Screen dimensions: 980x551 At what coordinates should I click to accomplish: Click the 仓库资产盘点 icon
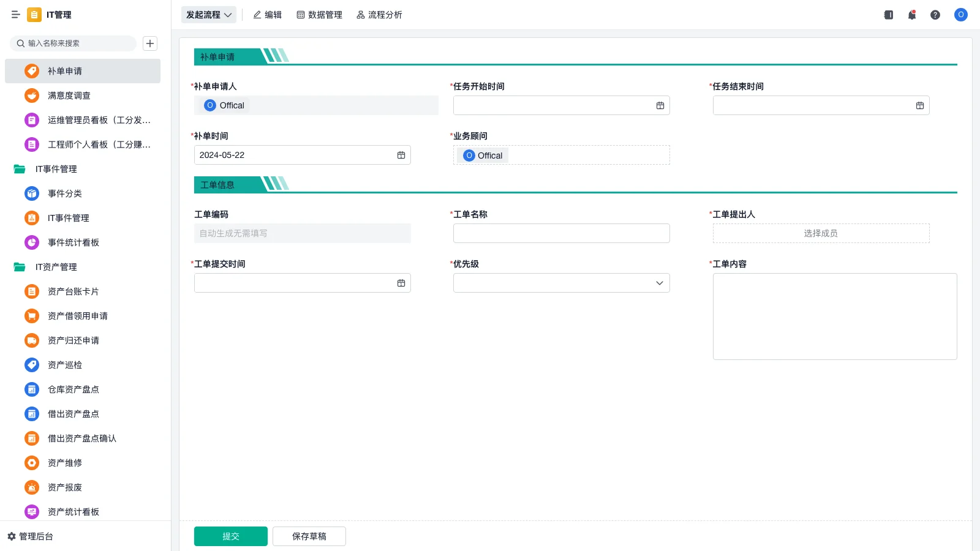[32, 389]
